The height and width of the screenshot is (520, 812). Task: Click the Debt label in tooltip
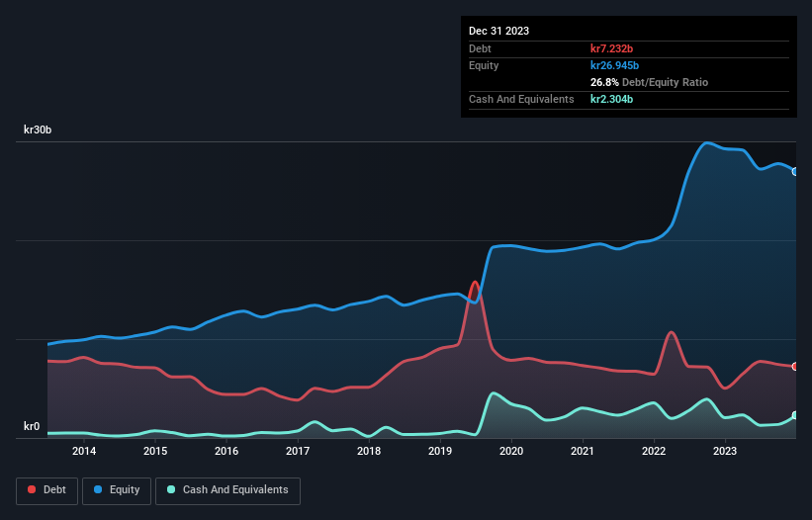[480, 48]
